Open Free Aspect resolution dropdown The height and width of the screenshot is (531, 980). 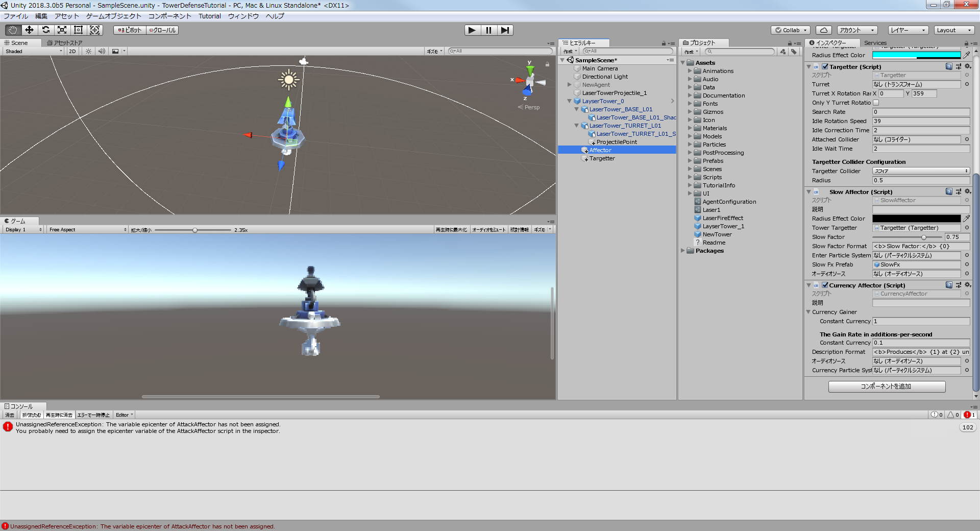pyautogui.click(x=88, y=230)
